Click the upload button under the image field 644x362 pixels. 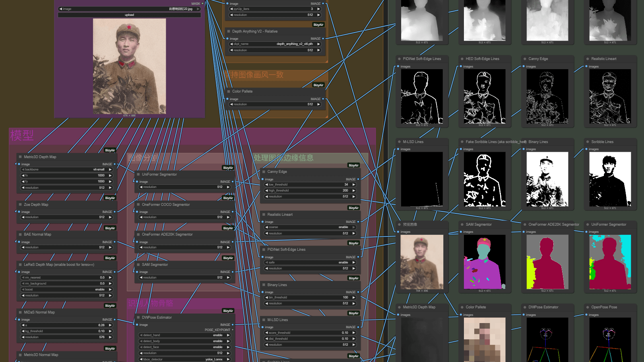click(x=129, y=15)
